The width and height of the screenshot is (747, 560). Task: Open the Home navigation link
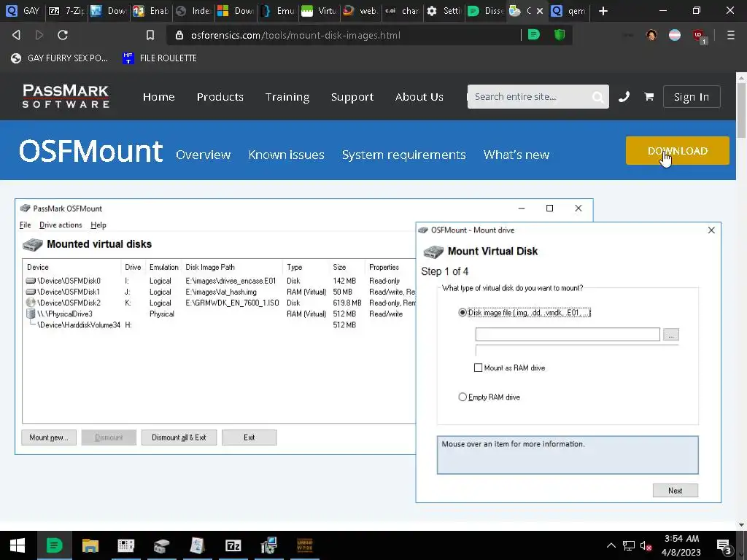[158, 97]
